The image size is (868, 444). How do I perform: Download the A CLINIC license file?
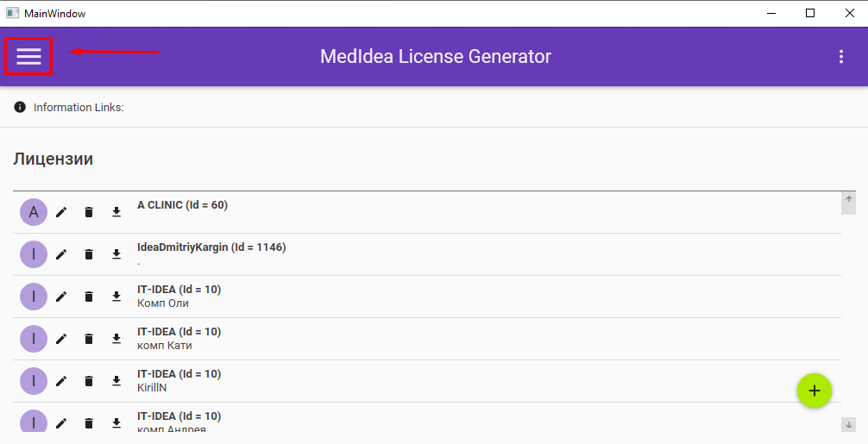(x=116, y=212)
